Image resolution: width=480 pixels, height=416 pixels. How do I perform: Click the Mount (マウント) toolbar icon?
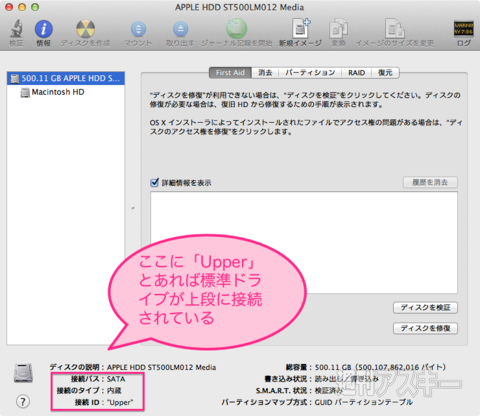tap(138, 29)
